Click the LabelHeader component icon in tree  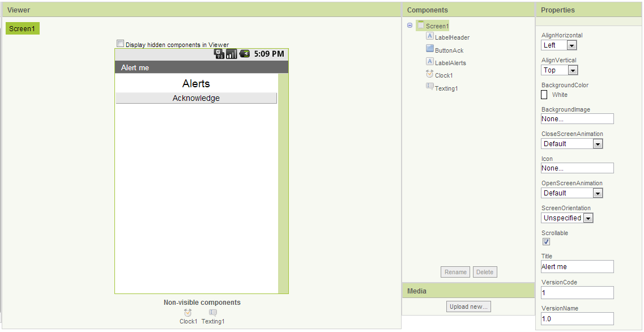coord(429,36)
